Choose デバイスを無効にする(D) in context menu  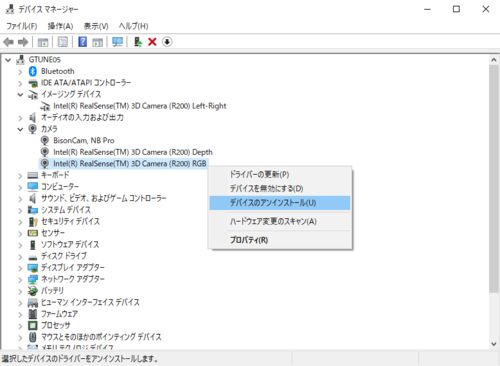point(280,189)
